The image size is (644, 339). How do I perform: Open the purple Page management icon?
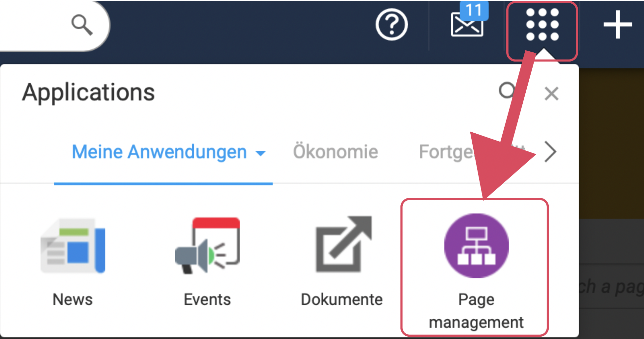pyautogui.click(x=476, y=246)
